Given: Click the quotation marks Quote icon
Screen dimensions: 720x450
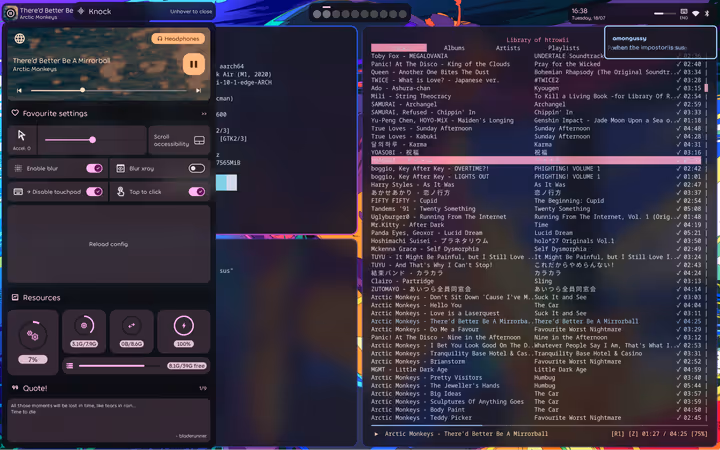Looking at the screenshot, I should pos(15,388).
